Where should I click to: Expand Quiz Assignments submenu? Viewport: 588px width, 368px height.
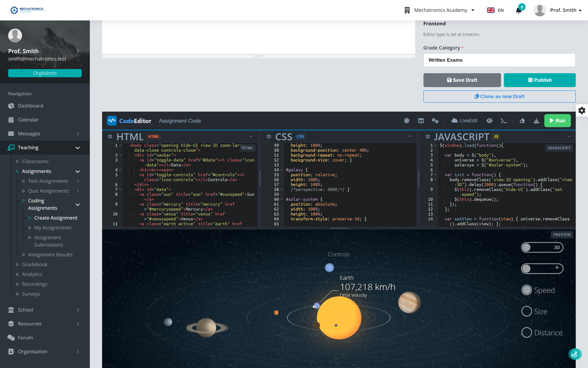coord(51,191)
